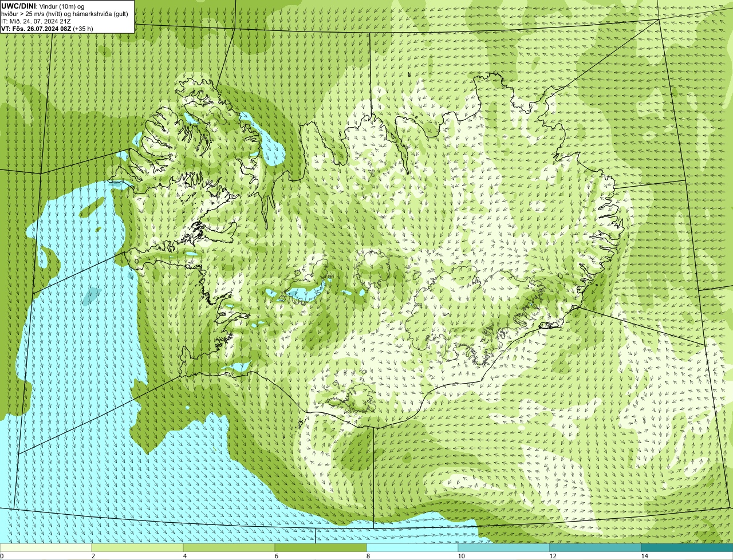Click the line 'hviður > 25 m/s (hvítt) og hámarkshviða (gult)'

[64, 14]
